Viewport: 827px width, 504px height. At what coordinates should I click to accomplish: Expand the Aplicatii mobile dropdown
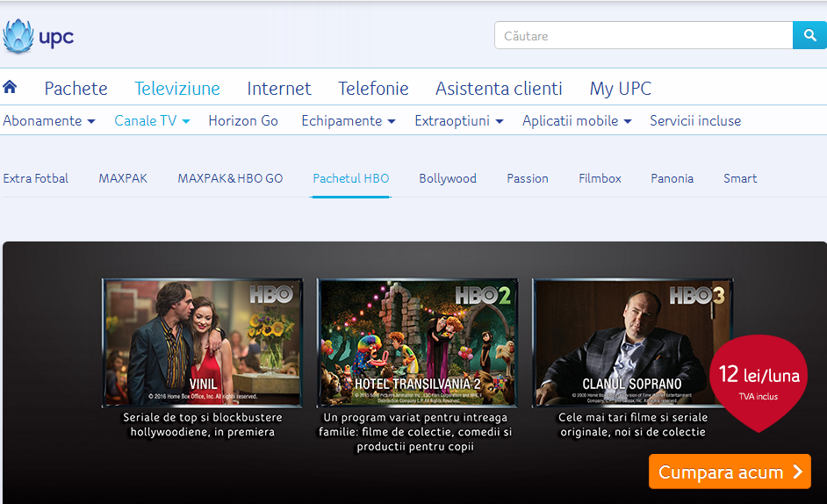pyautogui.click(x=577, y=121)
